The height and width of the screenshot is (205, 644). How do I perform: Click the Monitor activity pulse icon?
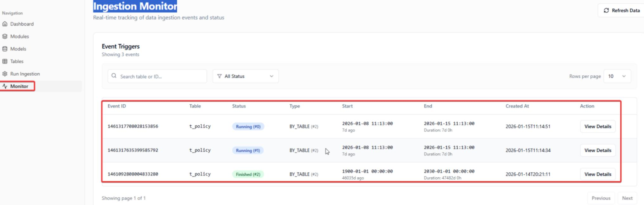coord(5,86)
